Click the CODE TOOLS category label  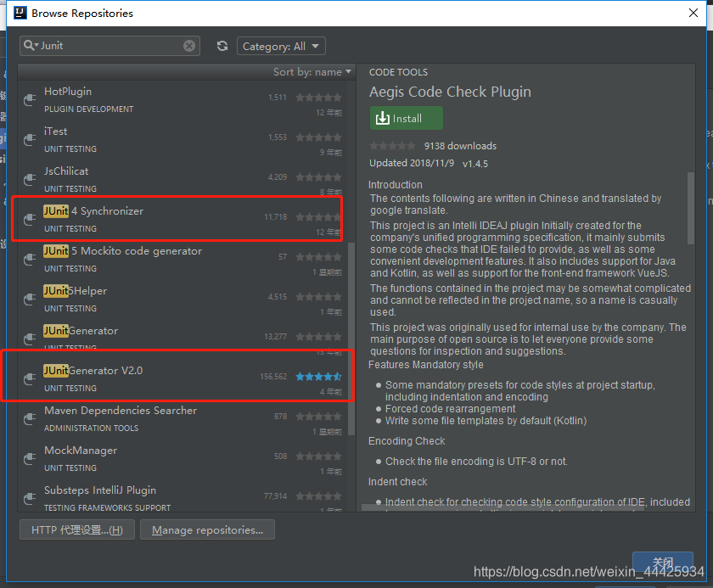(x=398, y=72)
